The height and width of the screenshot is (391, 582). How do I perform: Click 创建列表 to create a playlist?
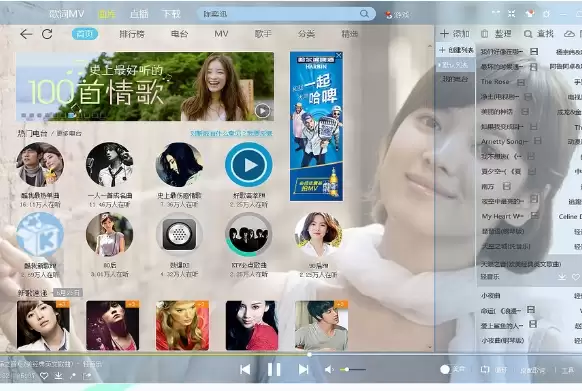[456, 50]
